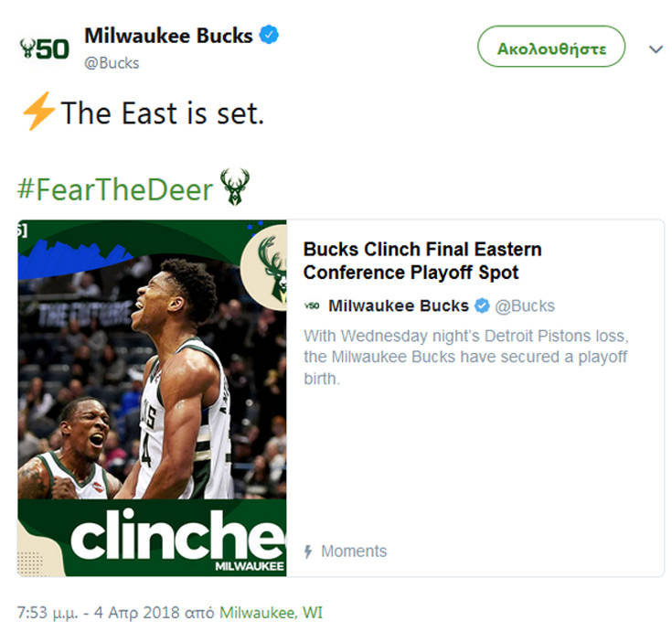The width and height of the screenshot is (672, 632).
Task: Click the @Bucks handle inside Moment card
Action: (525, 306)
